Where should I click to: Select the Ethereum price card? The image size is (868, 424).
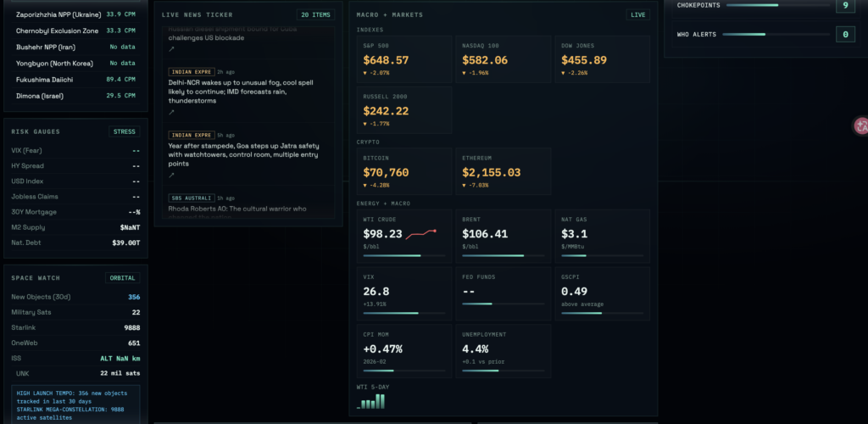pos(502,171)
